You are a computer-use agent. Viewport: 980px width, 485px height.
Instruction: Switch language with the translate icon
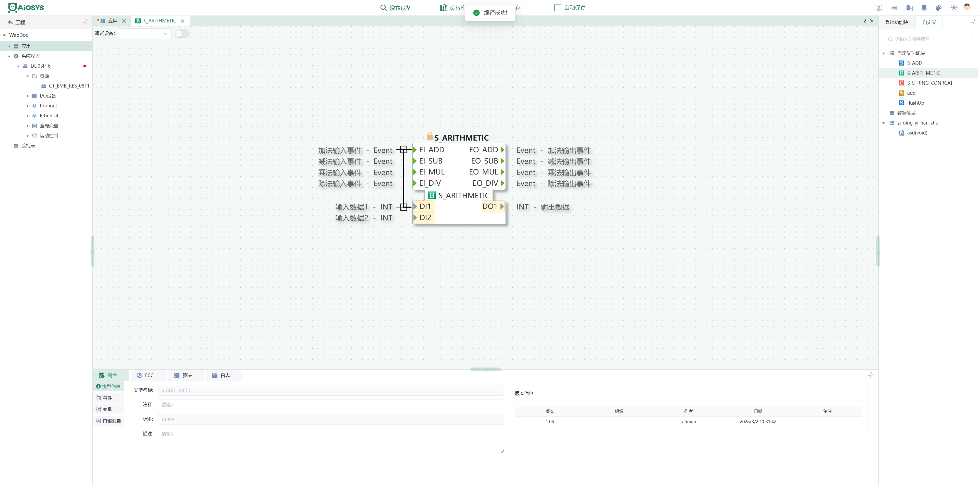click(x=909, y=8)
